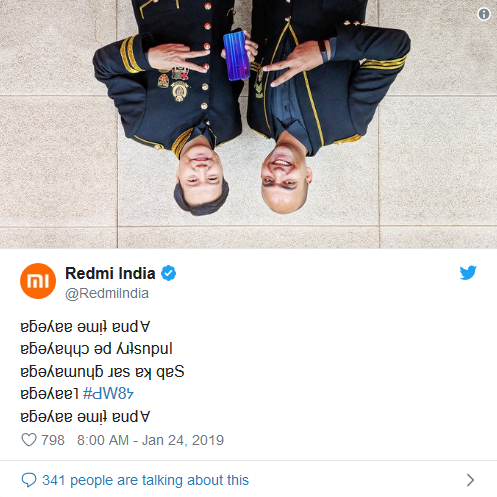Image resolution: width=497 pixels, height=497 pixels.
Task: Open the Redmi India display name
Action: click(x=110, y=273)
